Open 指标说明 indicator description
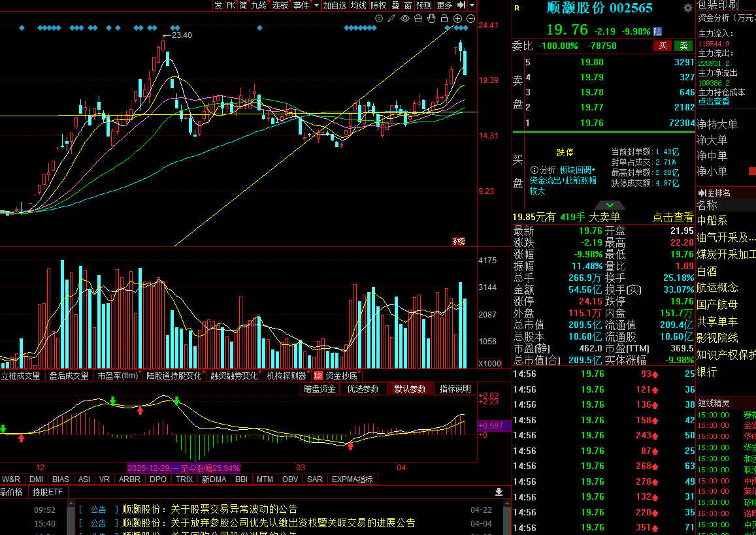Image resolution: width=756 pixels, height=535 pixels. click(x=455, y=389)
